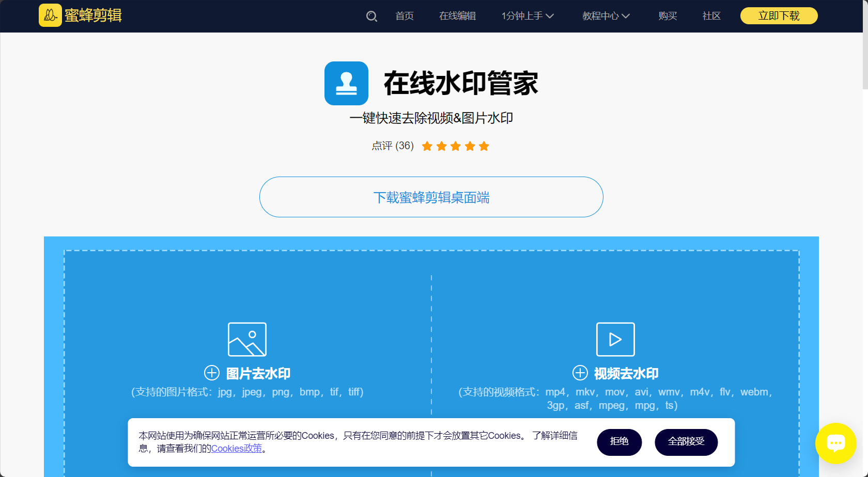
Task: Click the plus circle beside 视频去水印
Action: tap(580, 373)
